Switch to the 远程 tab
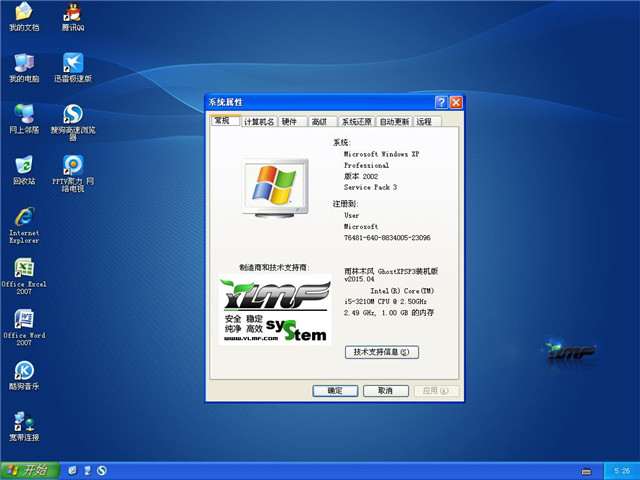Image resolution: width=640 pixels, height=480 pixels. (x=427, y=122)
